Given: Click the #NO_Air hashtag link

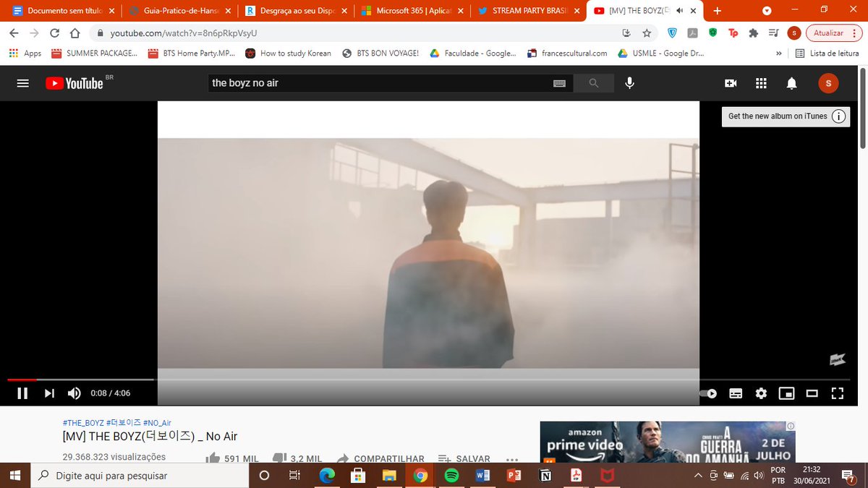Looking at the screenshot, I should click(x=157, y=423).
